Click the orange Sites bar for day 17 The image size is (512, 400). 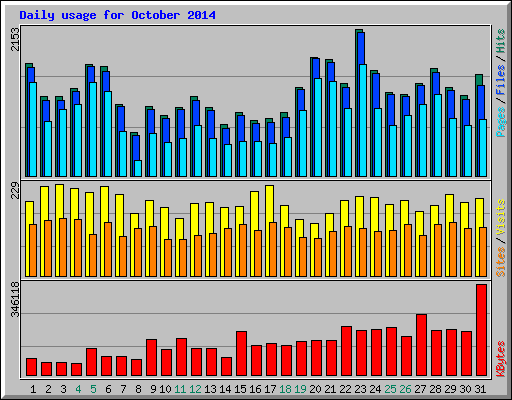click(x=273, y=249)
